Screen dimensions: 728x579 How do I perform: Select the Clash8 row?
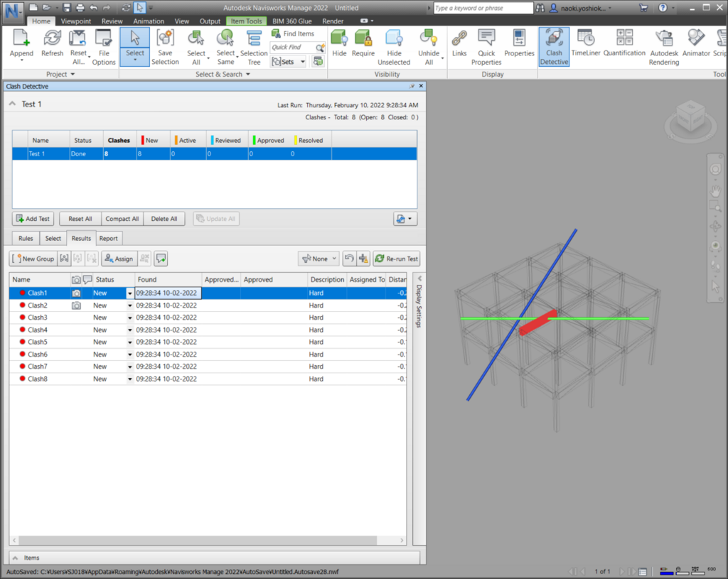(x=208, y=379)
